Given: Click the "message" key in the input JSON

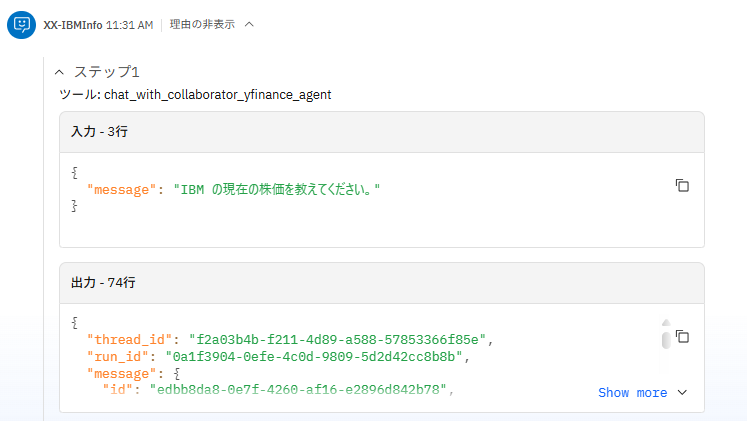Looking at the screenshot, I should pos(123,189).
